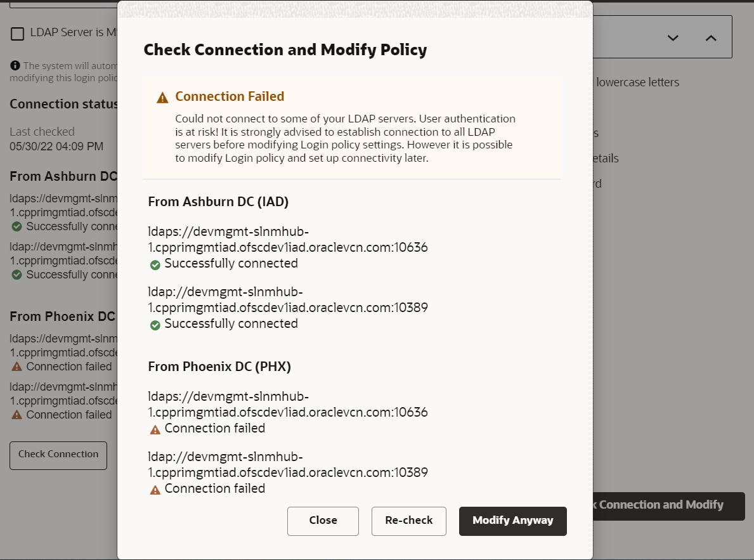Click the From Ashburn DC (IAD) heading
Screen dimensions: 754x560
[218, 202]
